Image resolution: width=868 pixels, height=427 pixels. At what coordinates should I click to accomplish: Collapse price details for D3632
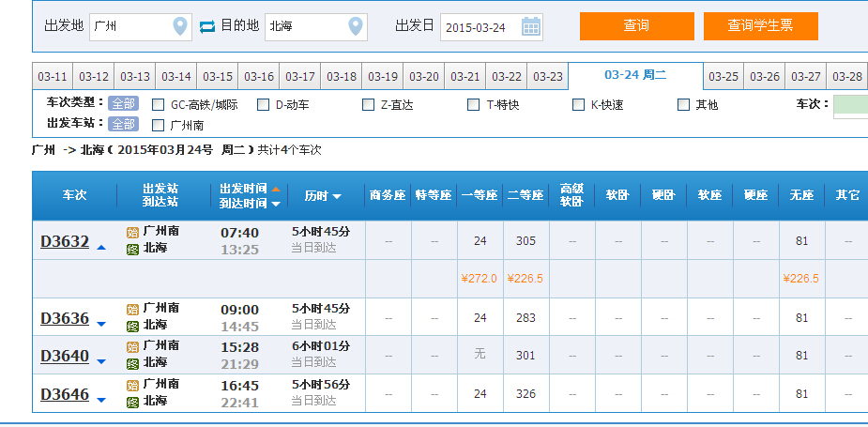pos(100,248)
